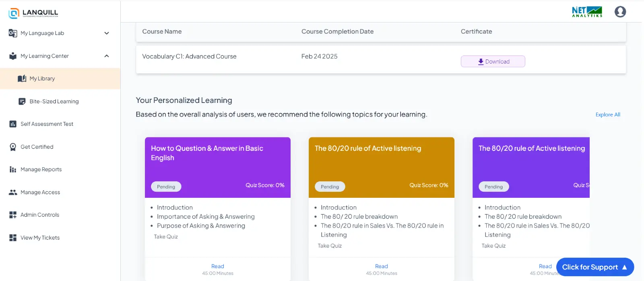Viewport: 644px width, 281px height.
Task: Open Admin Controls page
Action: [60, 215]
